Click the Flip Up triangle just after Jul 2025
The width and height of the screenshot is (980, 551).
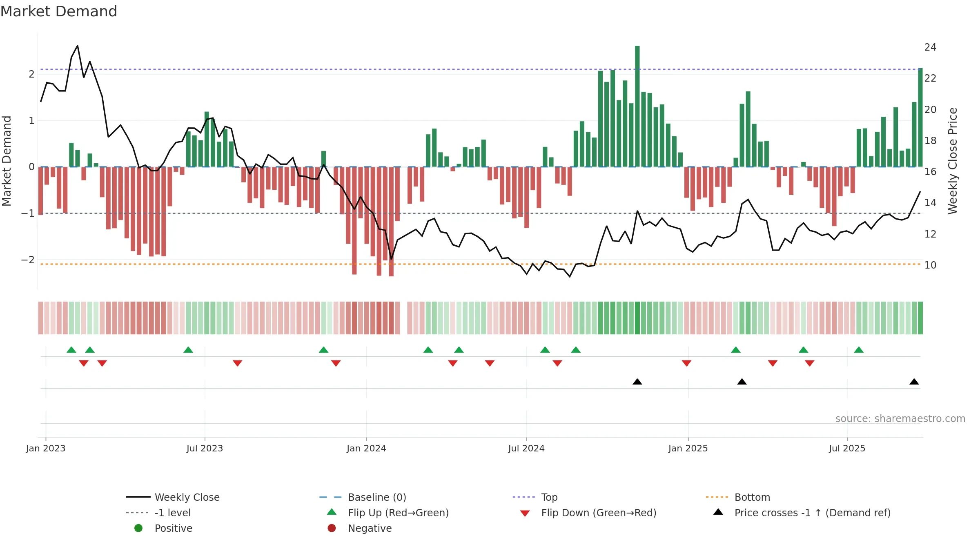pos(859,350)
